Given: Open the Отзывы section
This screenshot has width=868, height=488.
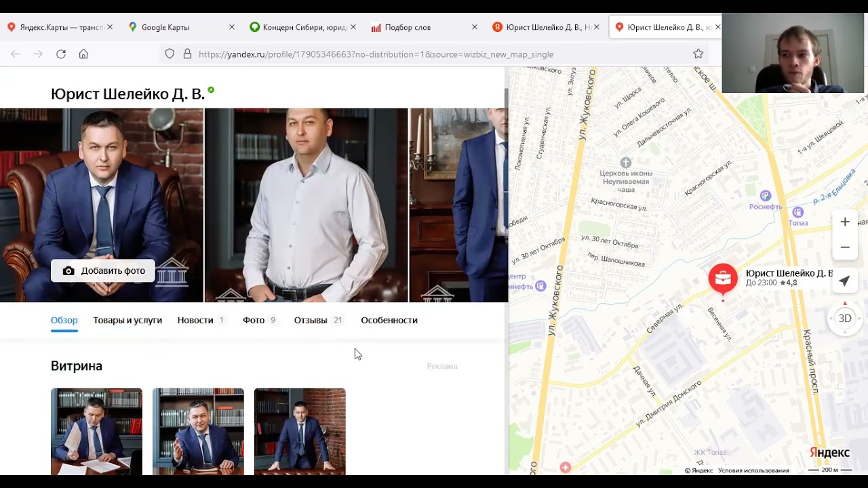Looking at the screenshot, I should [x=318, y=320].
